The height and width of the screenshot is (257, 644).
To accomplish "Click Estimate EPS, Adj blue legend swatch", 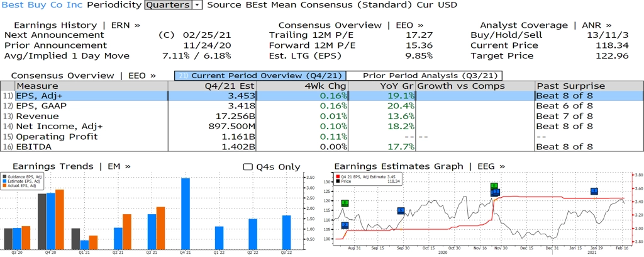I will 4,181.
